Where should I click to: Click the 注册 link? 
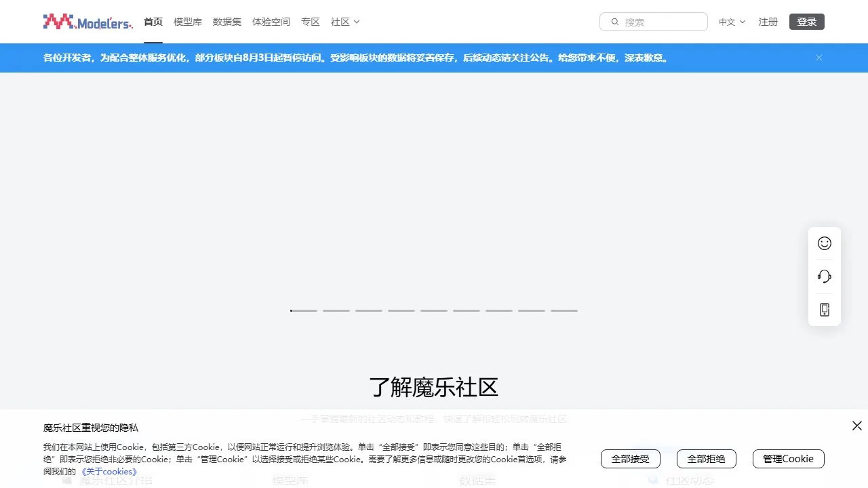pyautogui.click(x=768, y=22)
